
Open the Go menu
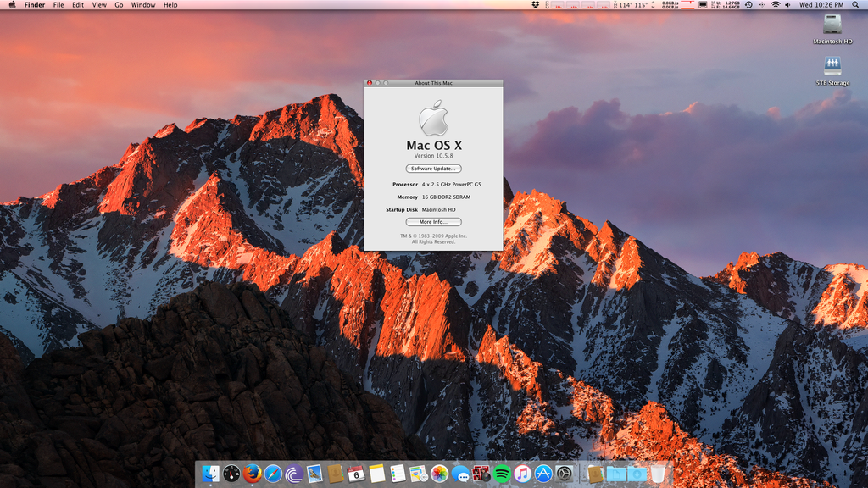pos(119,5)
